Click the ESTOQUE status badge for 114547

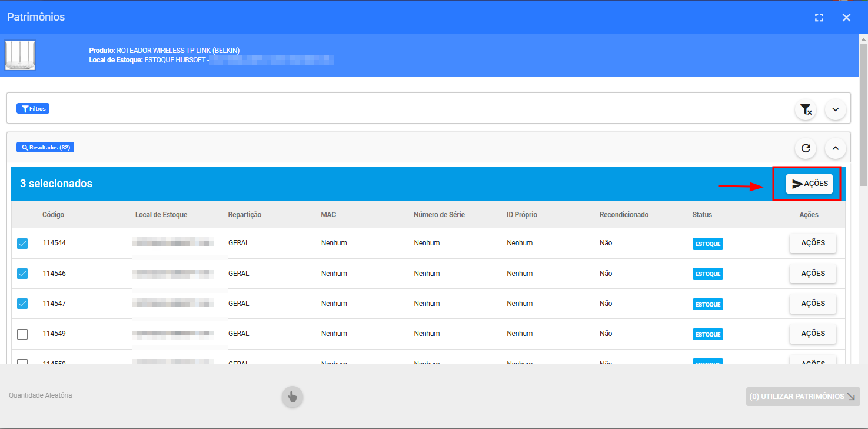pyautogui.click(x=708, y=304)
